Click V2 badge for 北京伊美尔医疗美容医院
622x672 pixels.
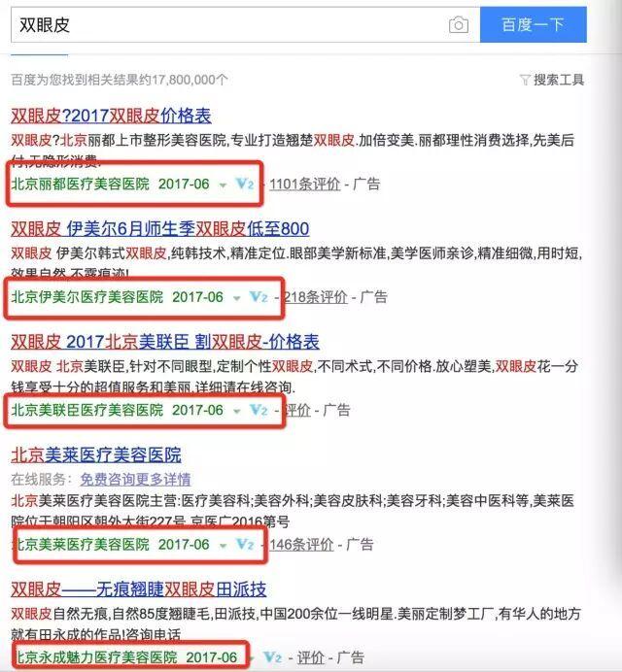259,297
